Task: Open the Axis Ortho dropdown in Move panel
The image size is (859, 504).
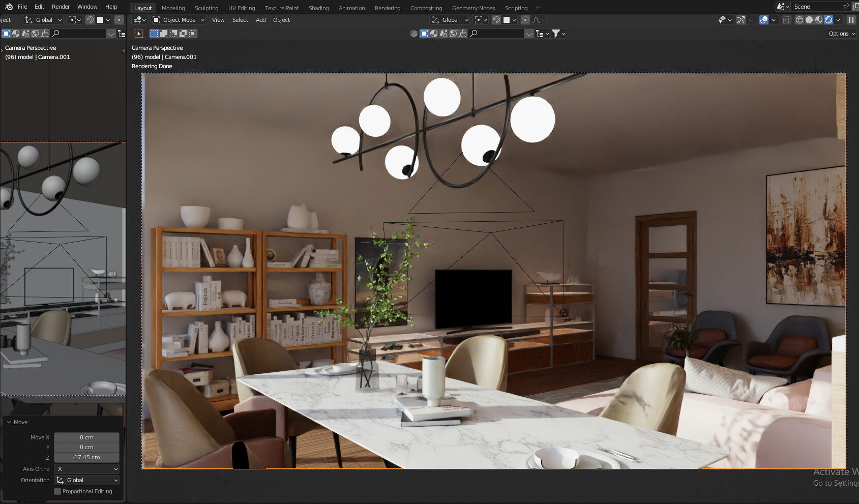Action: coord(86,469)
